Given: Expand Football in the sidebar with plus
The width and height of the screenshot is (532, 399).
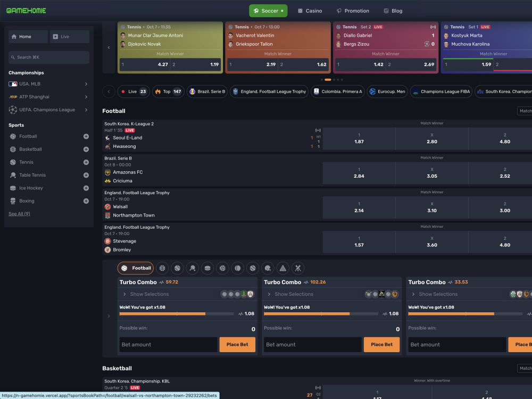Looking at the screenshot, I should click(x=86, y=136).
